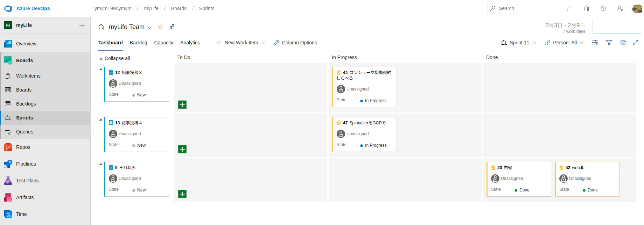Switch to the Capacity tab
The image size is (644, 225).
[x=163, y=43]
